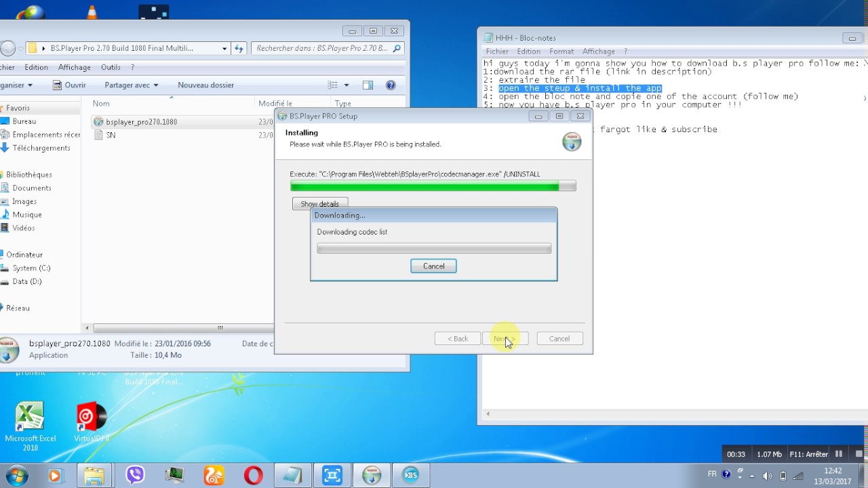Viewport: 868px width, 488px height.
Task: Expand the address bar history dropdown
Action: [224, 48]
